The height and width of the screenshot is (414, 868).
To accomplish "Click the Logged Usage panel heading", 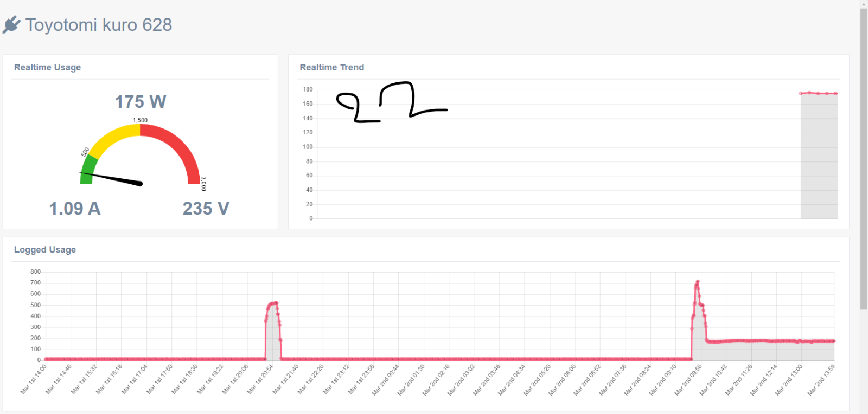I will 45,250.
